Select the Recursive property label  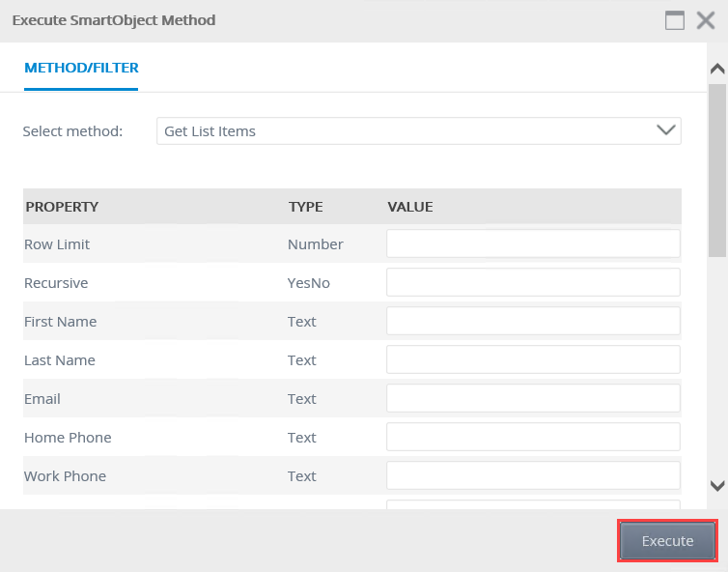[x=56, y=283]
